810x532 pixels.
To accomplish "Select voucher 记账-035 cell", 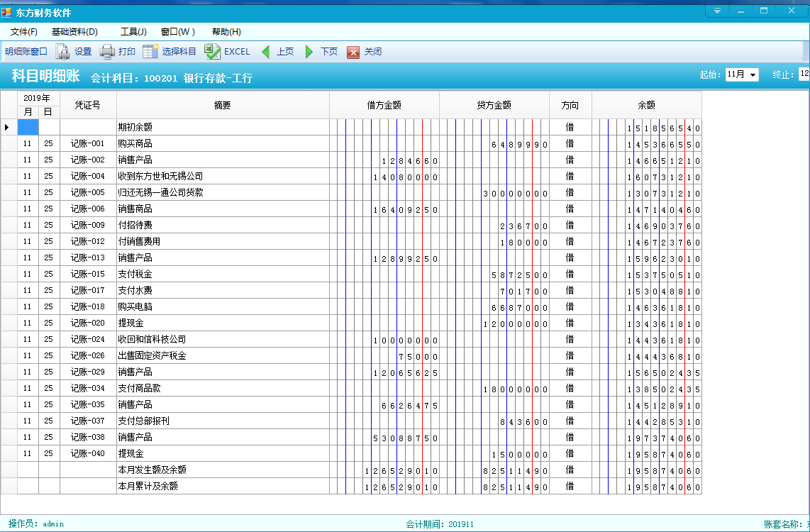I will pyautogui.click(x=88, y=405).
